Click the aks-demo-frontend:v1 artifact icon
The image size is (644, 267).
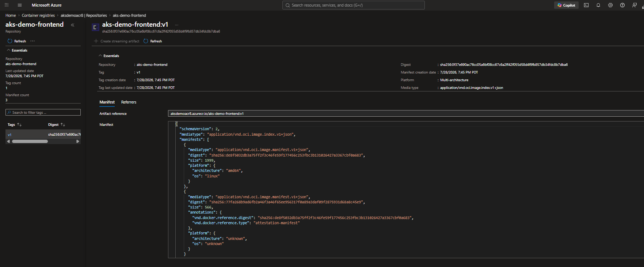[x=95, y=27]
